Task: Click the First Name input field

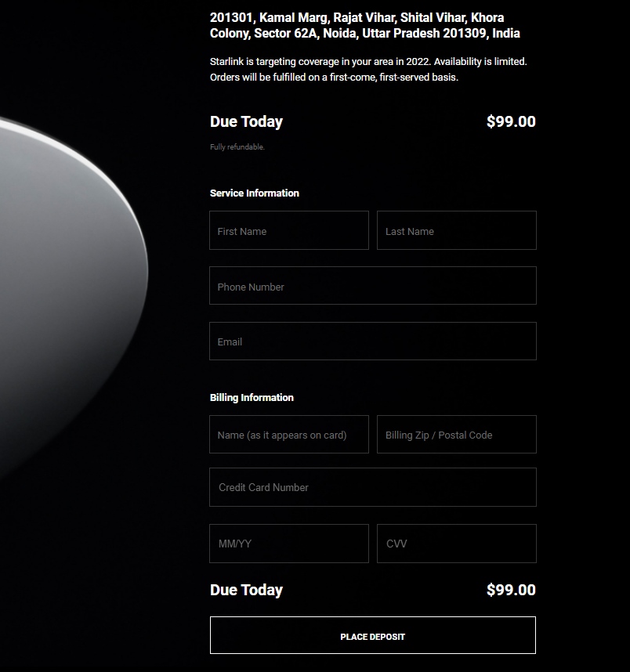Action: (288, 230)
